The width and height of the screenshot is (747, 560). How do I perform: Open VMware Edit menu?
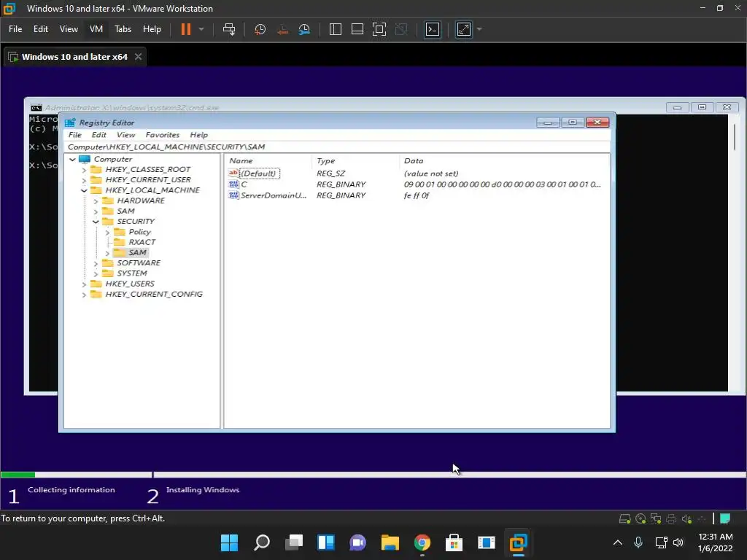[41, 29]
